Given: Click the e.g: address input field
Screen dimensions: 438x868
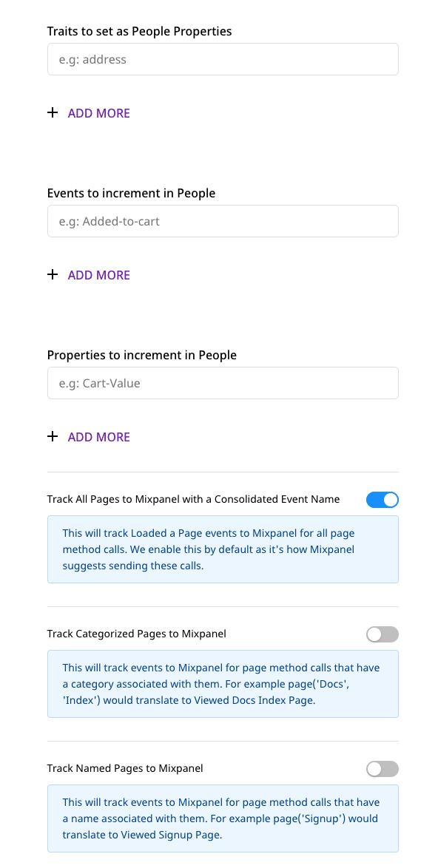Looking at the screenshot, I should click(222, 59).
